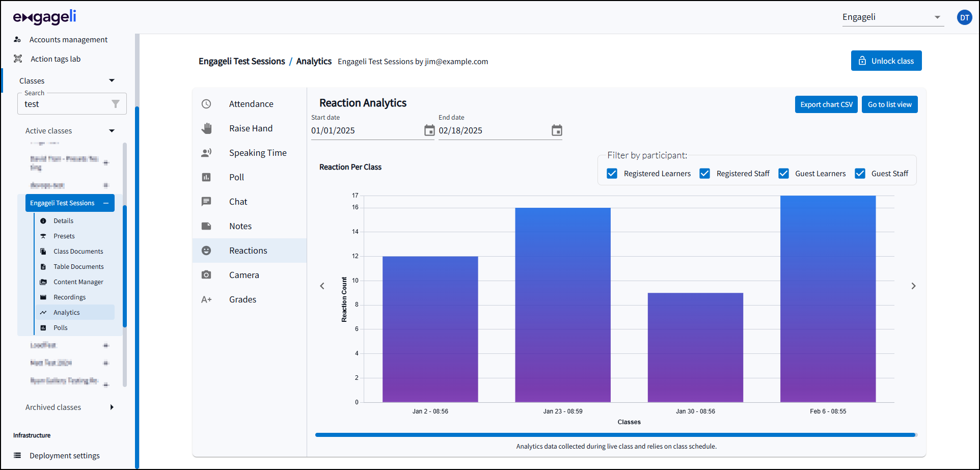
Task: Expand the Archived classes list
Action: (x=112, y=407)
